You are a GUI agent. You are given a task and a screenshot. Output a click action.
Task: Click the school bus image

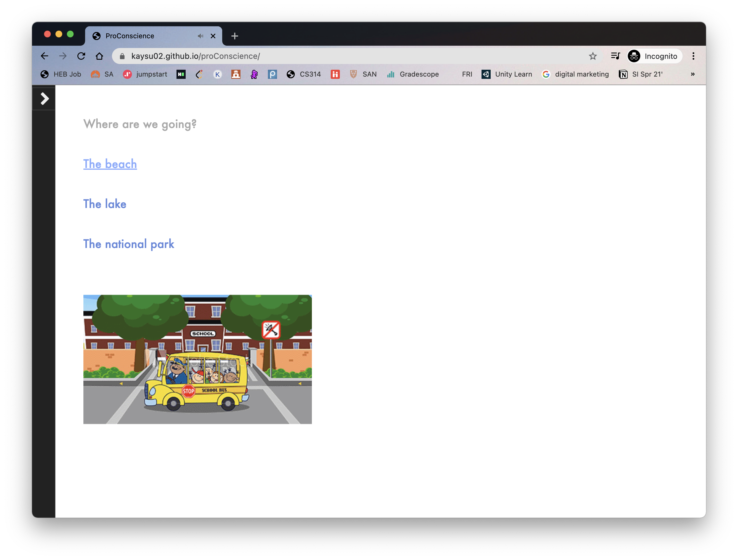tap(198, 359)
